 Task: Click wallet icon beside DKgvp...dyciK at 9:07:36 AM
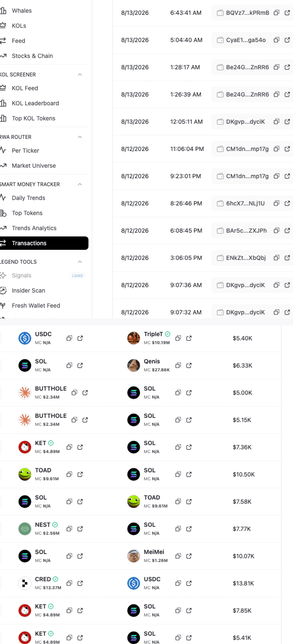pos(220,285)
